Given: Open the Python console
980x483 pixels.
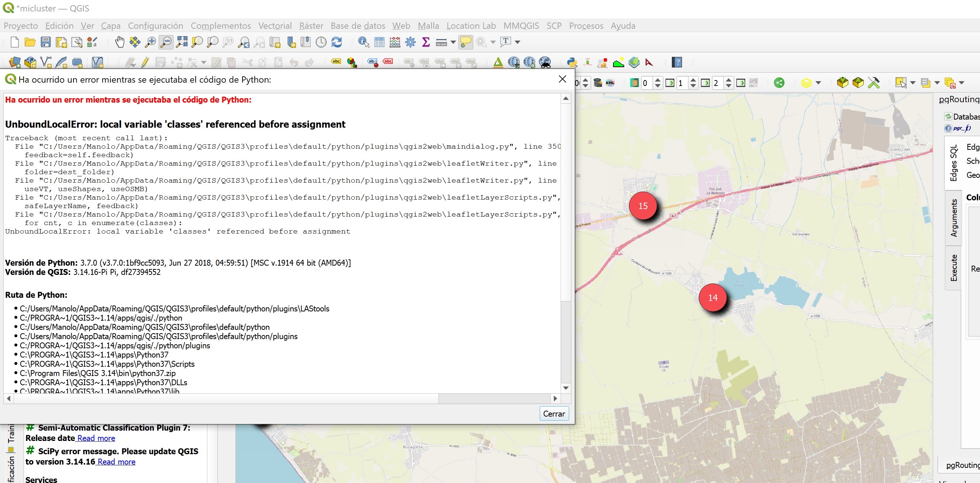Looking at the screenshot, I should [572, 62].
